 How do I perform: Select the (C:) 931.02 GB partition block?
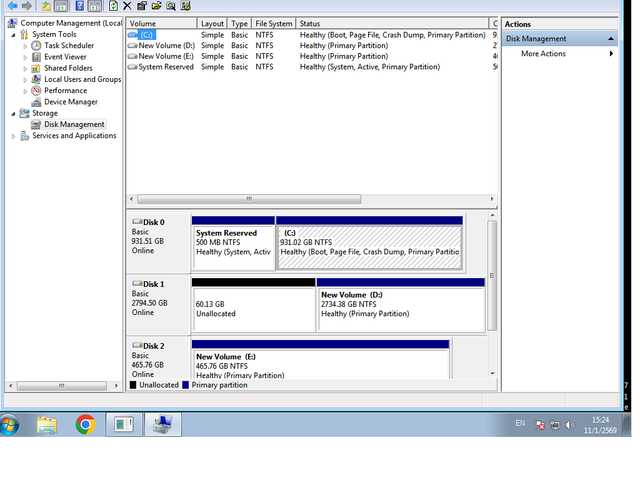[369, 243]
